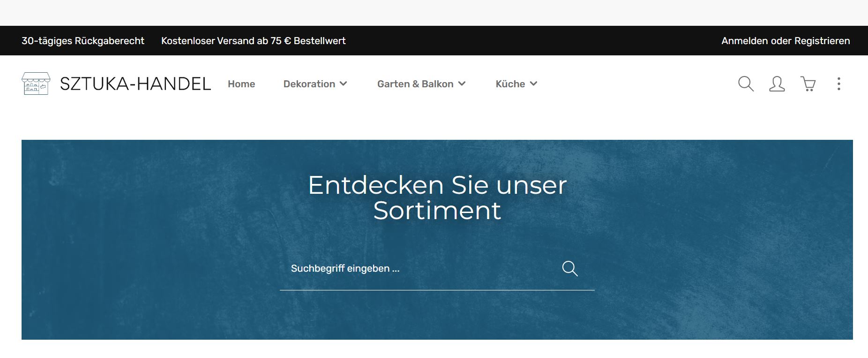
Task: Open the three-dot more options menu
Action: click(x=838, y=84)
